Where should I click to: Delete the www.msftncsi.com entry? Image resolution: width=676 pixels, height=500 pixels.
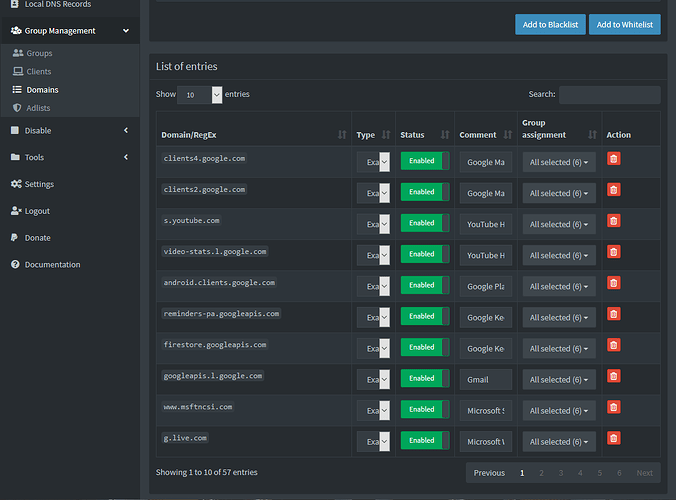[x=614, y=407]
